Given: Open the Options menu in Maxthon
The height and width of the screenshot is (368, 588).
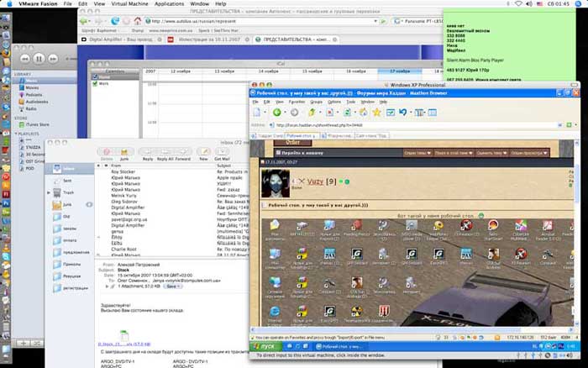Looking at the screenshot, I should click(334, 102).
